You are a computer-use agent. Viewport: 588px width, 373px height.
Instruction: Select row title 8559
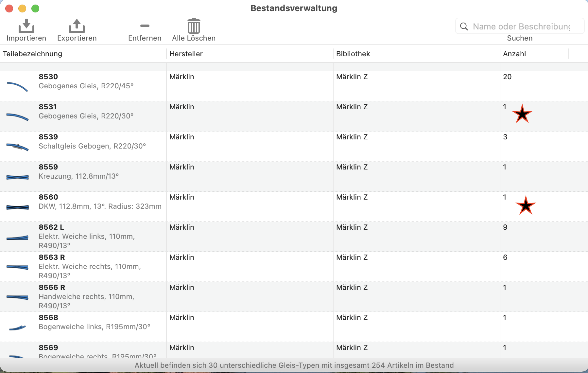pos(48,167)
